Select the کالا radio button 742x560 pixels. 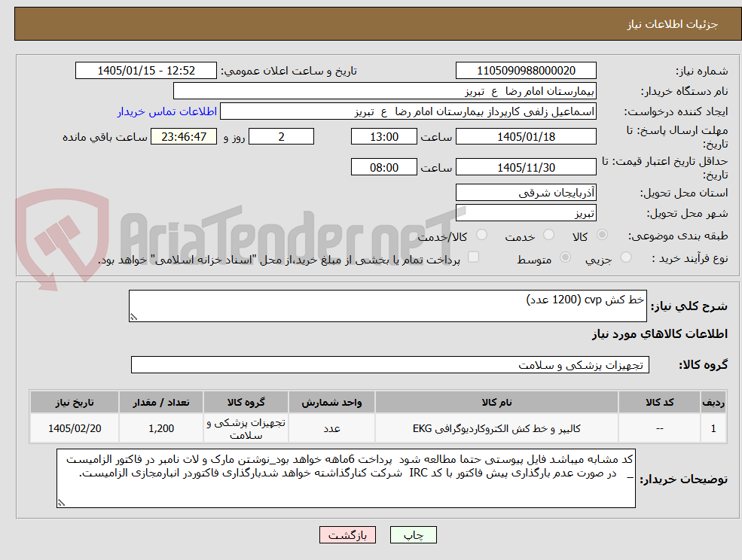[603, 235]
